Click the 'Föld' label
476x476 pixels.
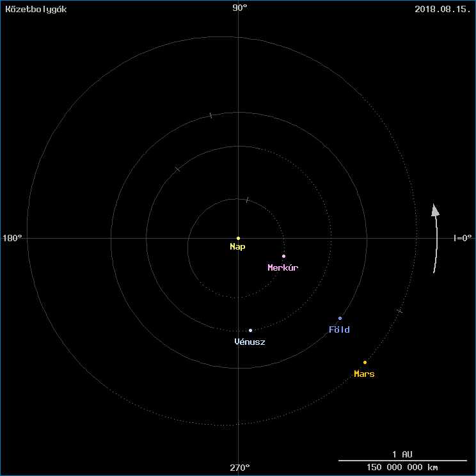339,329
